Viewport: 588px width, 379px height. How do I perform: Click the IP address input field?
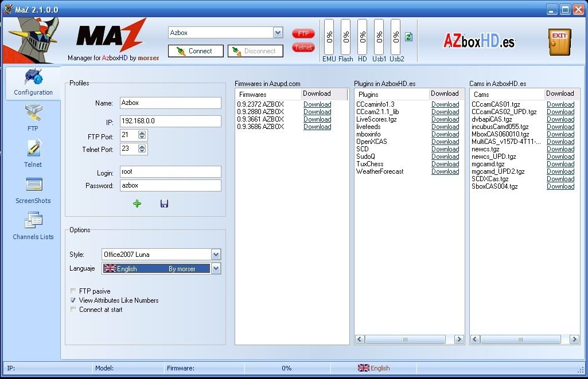[x=170, y=121]
